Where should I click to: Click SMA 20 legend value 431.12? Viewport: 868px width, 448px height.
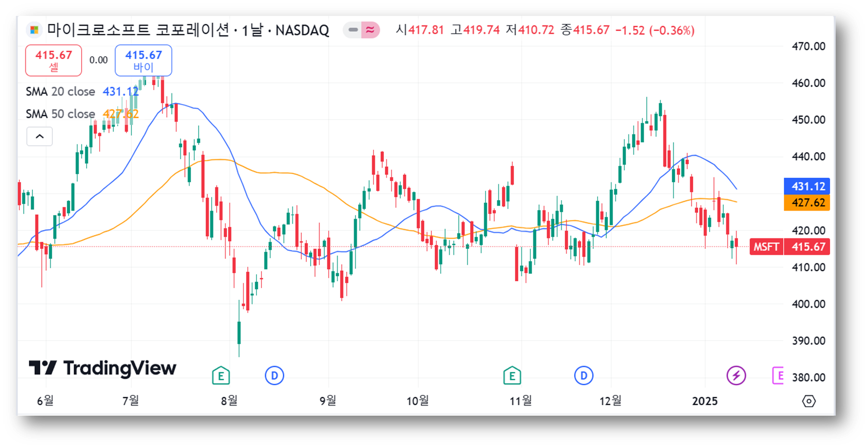[x=121, y=92]
